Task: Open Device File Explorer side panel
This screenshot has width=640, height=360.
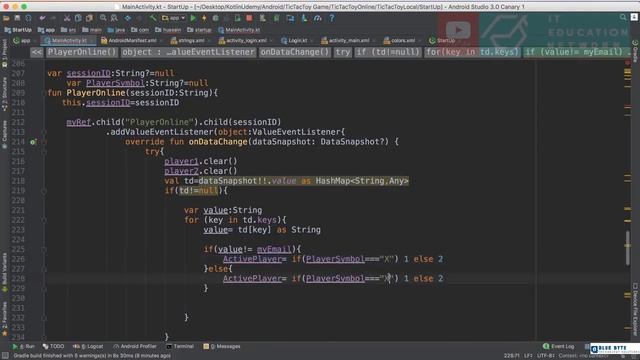Action: tap(635, 309)
